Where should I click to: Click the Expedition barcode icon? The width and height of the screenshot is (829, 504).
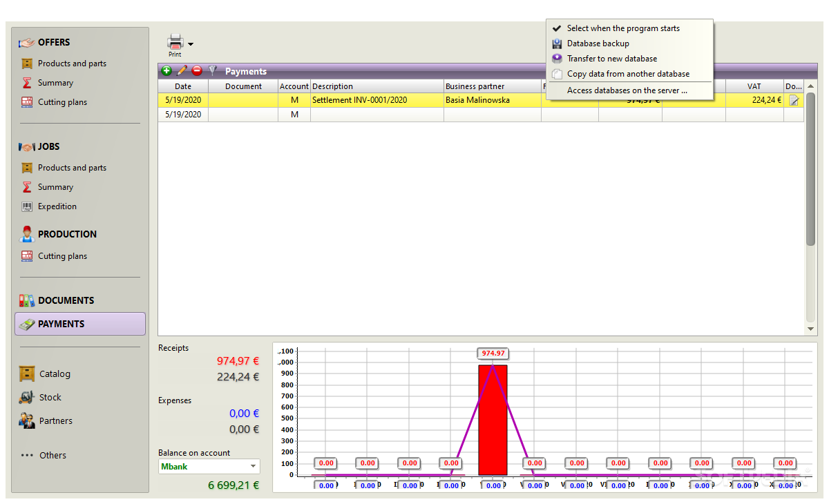(27, 206)
